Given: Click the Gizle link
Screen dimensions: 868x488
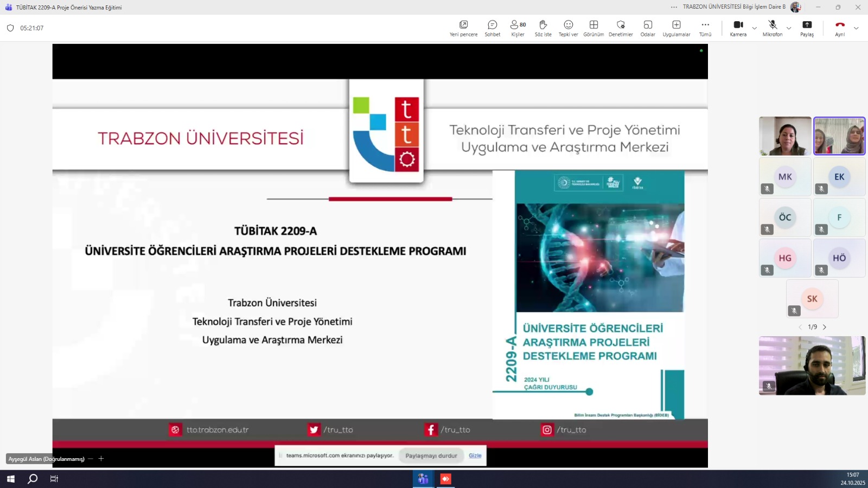Looking at the screenshot, I should (475, 455).
